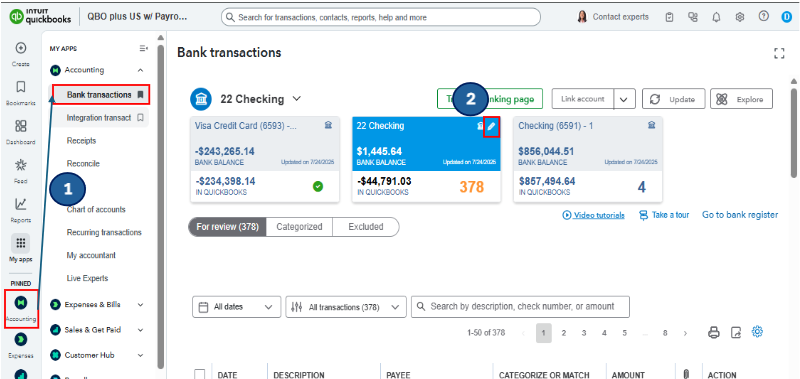Click the fullscreen expand icon

tap(779, 53)
